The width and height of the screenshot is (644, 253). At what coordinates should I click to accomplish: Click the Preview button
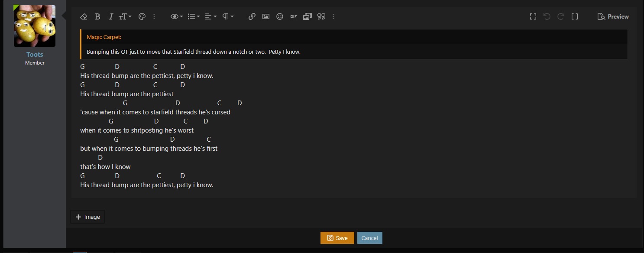(613, 16)
